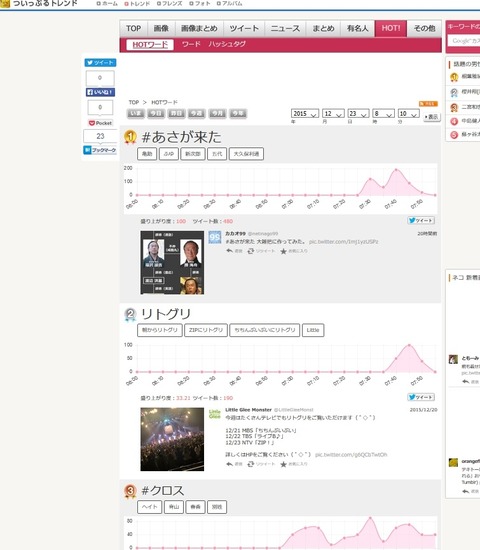
Task: Click the silver rank 2 medal
Action: [x=130, y=314]
